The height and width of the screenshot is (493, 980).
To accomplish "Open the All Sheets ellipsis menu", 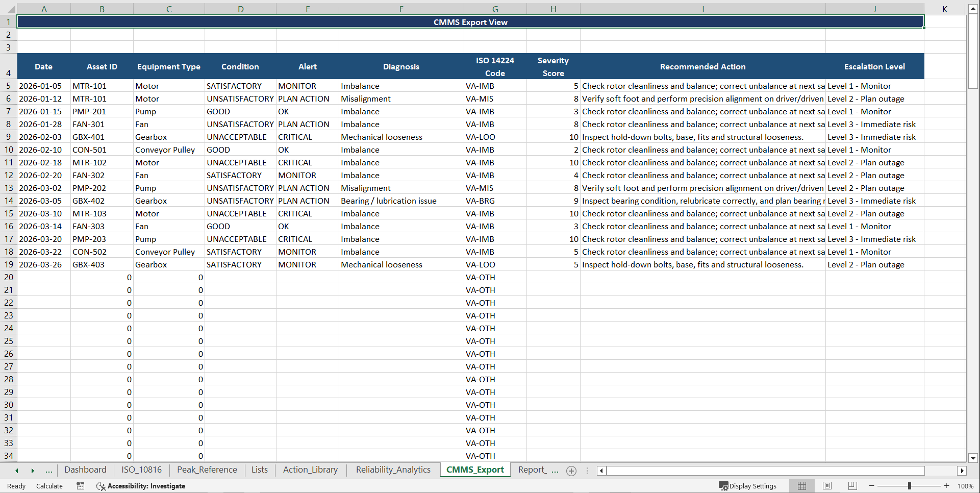I will pos(48,471).
